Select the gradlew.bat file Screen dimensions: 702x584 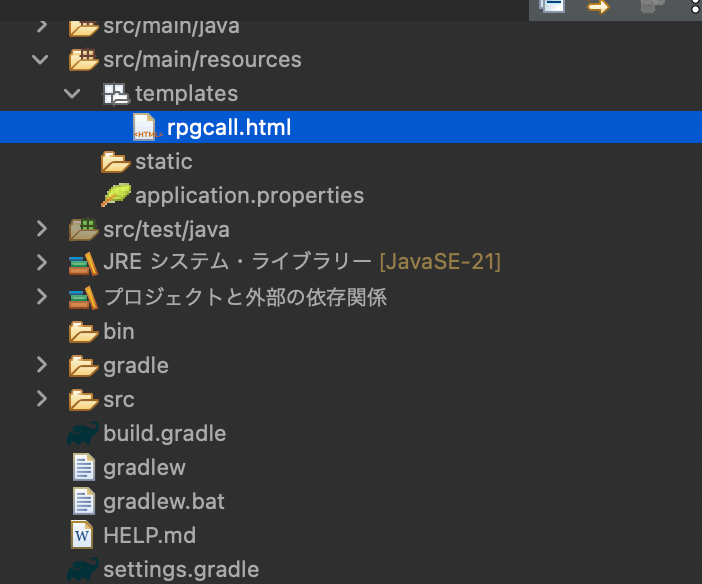pos(164,501)
